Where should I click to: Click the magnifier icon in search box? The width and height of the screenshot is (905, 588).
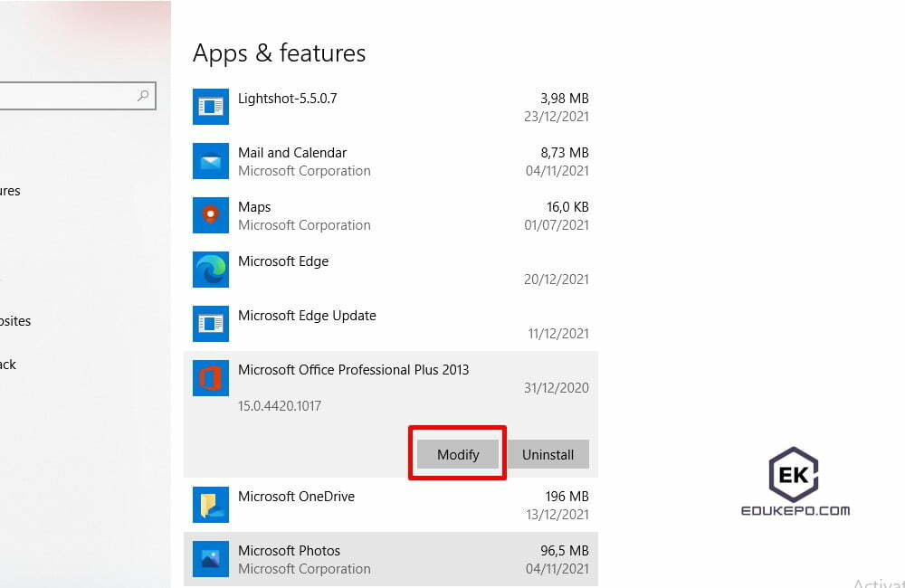[143, 95]
